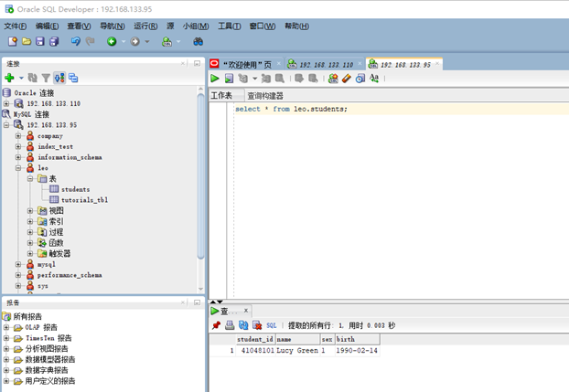Select the 数据字典报告 folder
569x392 pixels.
pyautogui.click(x=47, y=370)
